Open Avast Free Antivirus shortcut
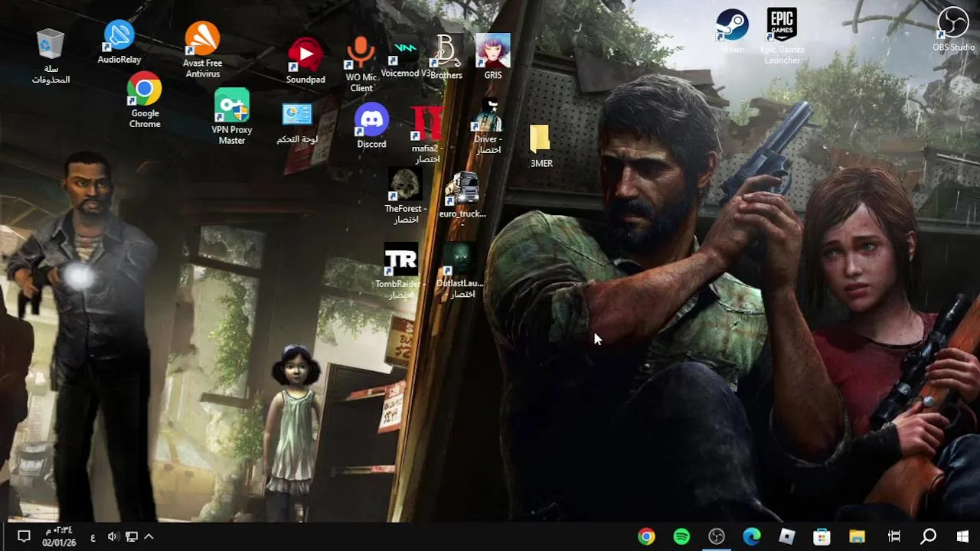980x551 pixels. 202,50
